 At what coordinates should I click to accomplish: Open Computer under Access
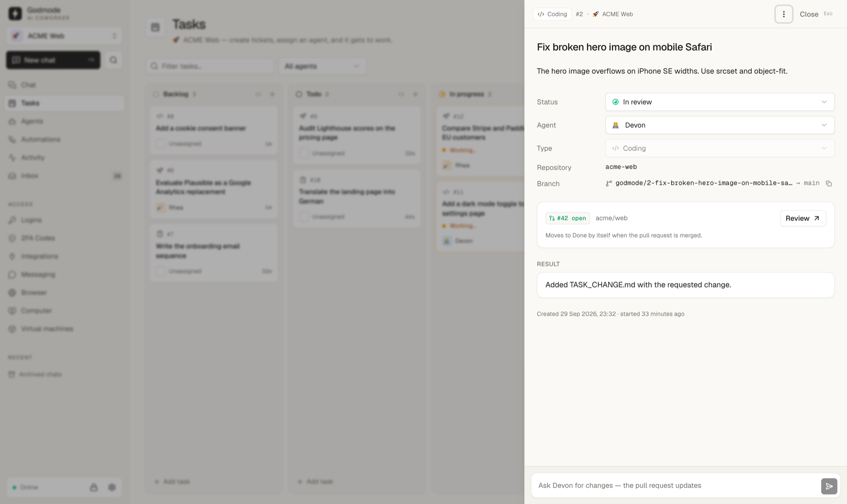(64, 310)
